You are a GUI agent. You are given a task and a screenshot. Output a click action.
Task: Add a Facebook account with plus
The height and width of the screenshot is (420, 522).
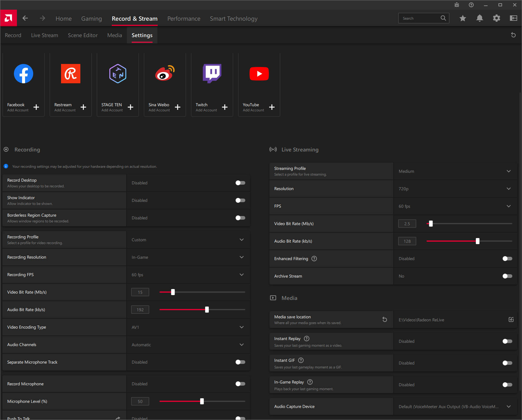click(36, 107)
